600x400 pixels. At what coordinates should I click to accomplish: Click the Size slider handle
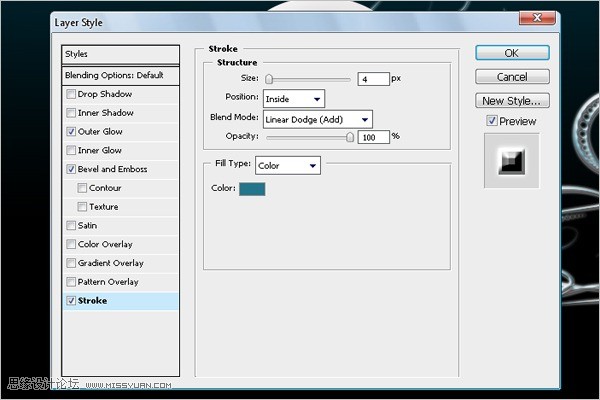click(269, 79)
